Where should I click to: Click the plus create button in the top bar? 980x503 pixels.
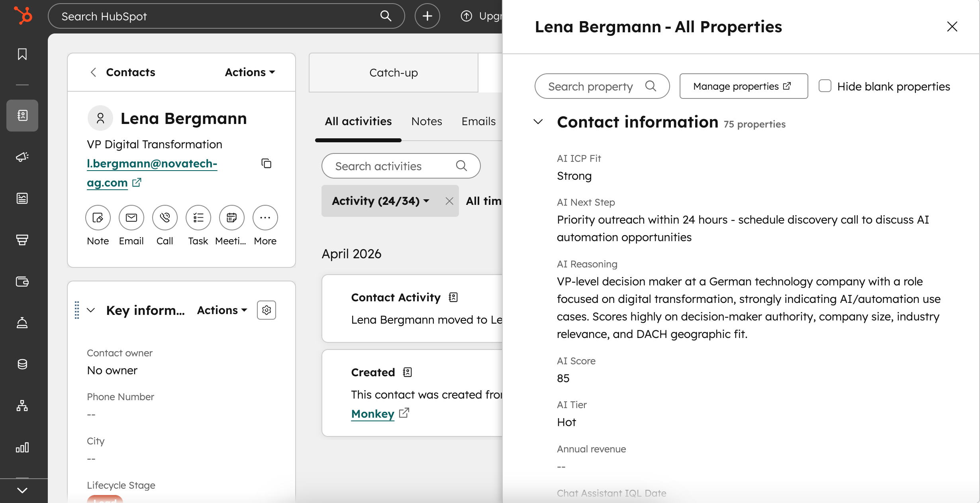coord(427,16)
